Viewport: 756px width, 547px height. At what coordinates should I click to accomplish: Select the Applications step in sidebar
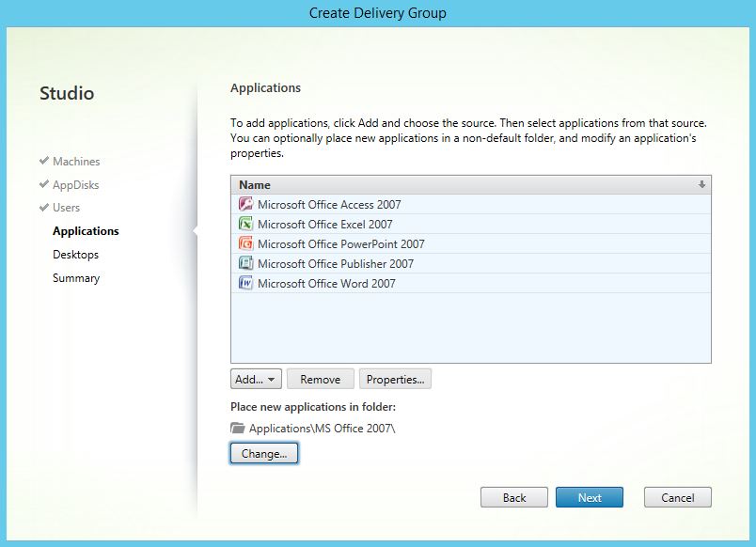pyautogui.click(x=86, y=231)
